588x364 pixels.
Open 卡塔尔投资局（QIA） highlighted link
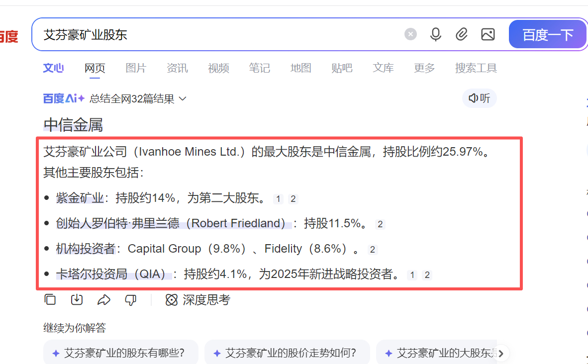click(113, 274)
